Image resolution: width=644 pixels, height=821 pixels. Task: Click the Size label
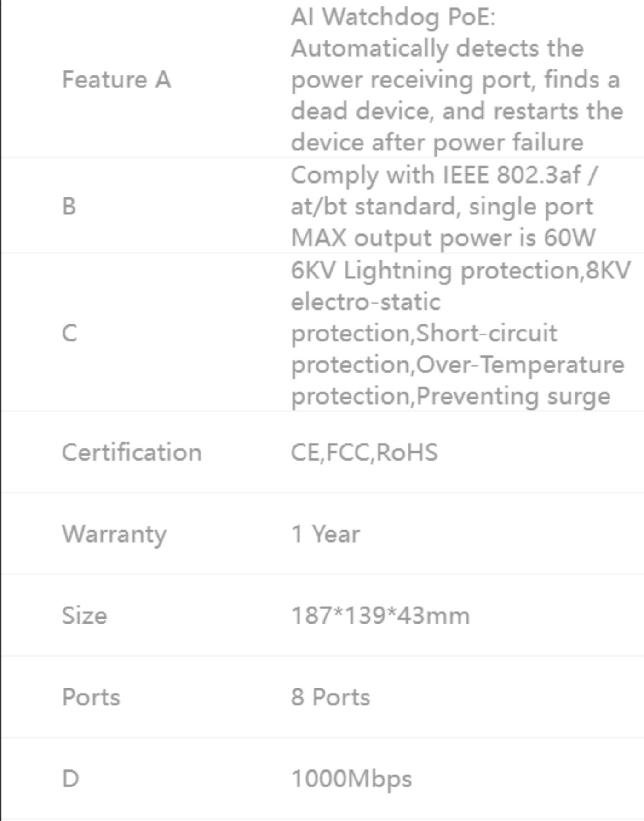point(85,616)
